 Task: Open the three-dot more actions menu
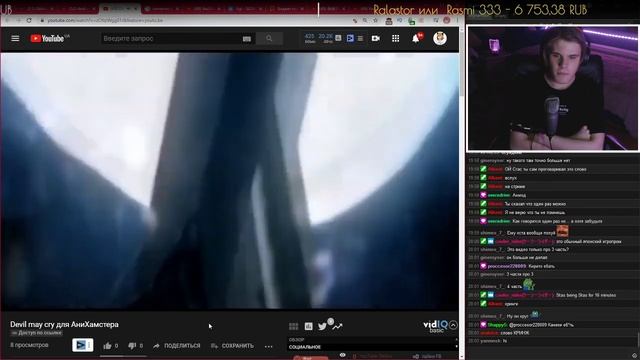(268, 346)
